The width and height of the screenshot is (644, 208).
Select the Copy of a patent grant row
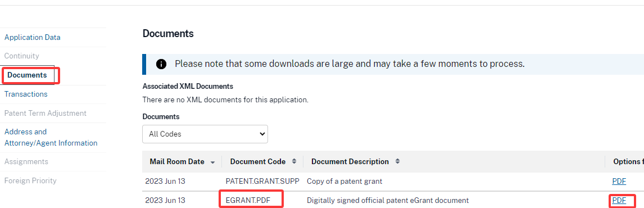(393, 181)
